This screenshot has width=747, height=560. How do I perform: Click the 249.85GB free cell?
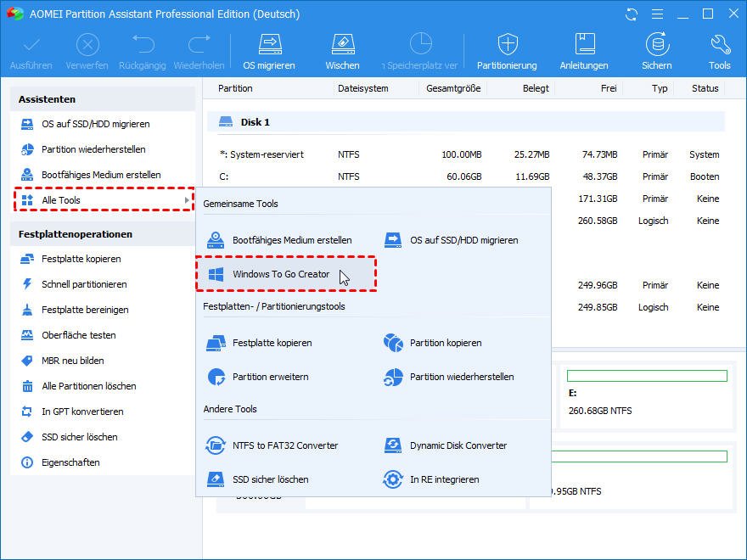(598, 308)
